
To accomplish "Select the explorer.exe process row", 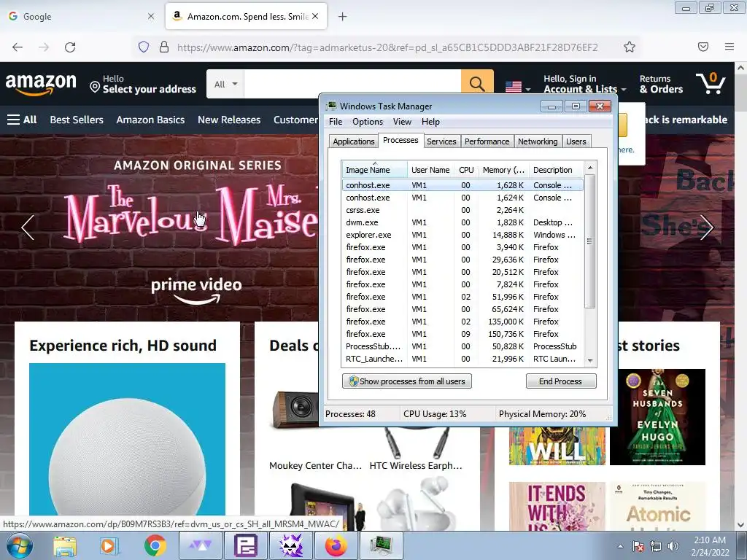I will (x=462, y=235).
